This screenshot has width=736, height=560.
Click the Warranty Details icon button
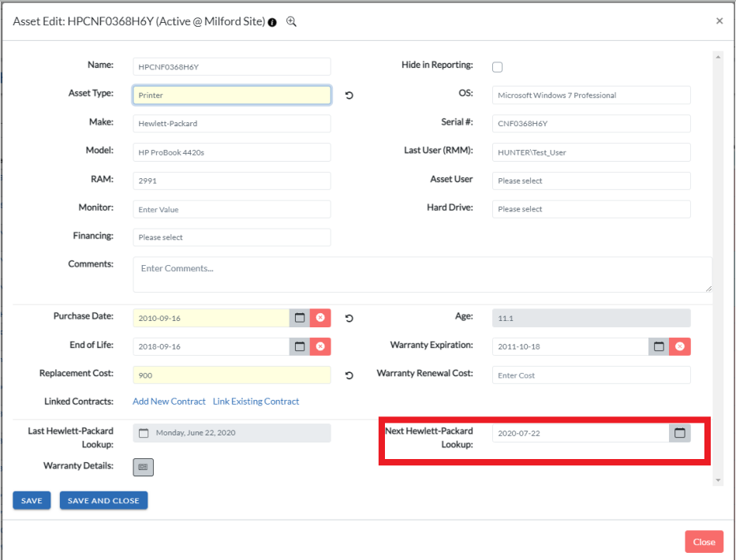pyautogui.click(x=143, y=467)
